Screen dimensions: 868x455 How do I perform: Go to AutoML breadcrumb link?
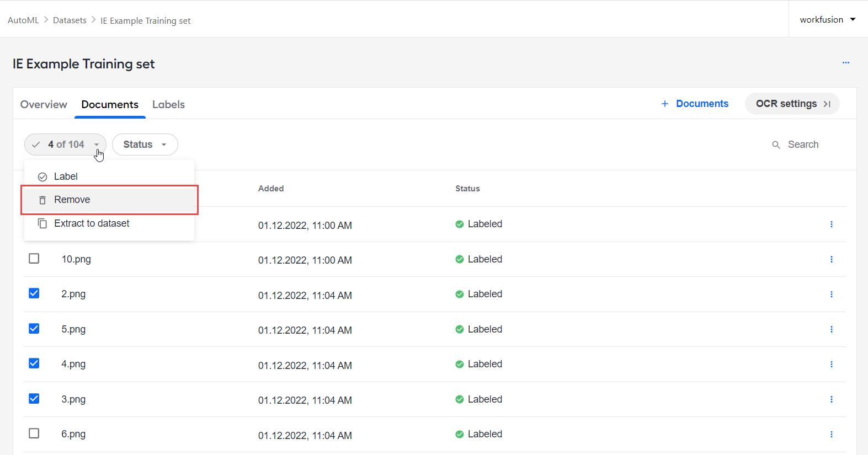pyautogui.click(x=23, y=20)
